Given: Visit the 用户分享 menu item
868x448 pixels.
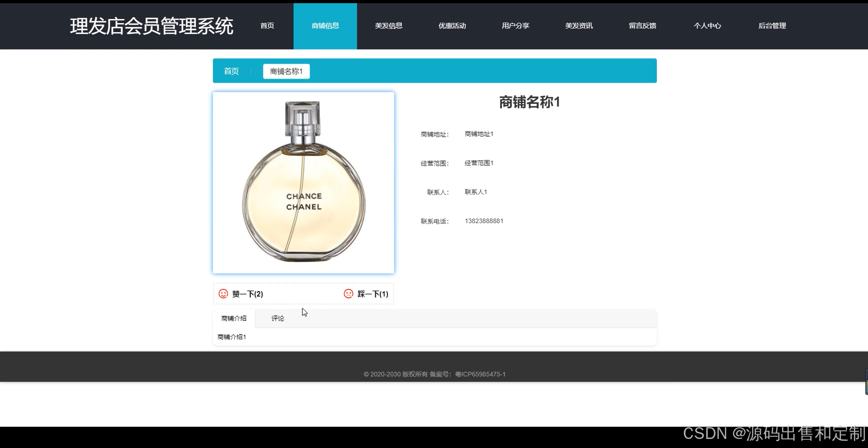Looking at the screenshot, I should point(515,26).
